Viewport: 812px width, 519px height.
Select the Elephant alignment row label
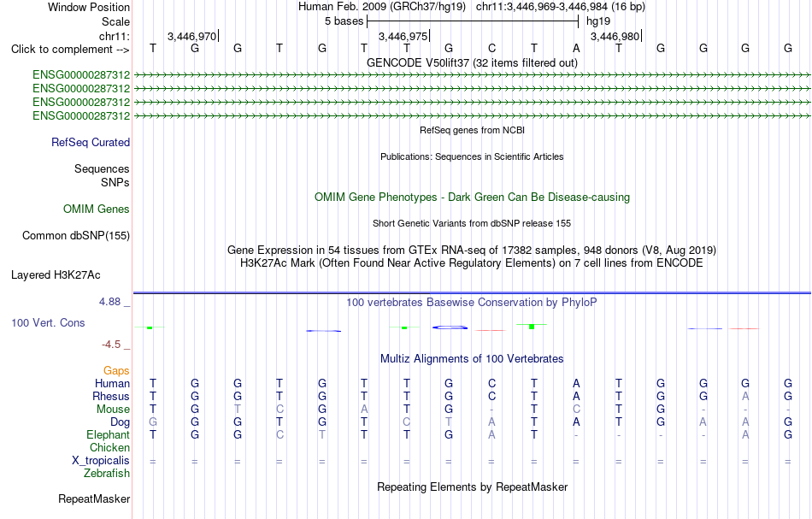coord(109,434)
